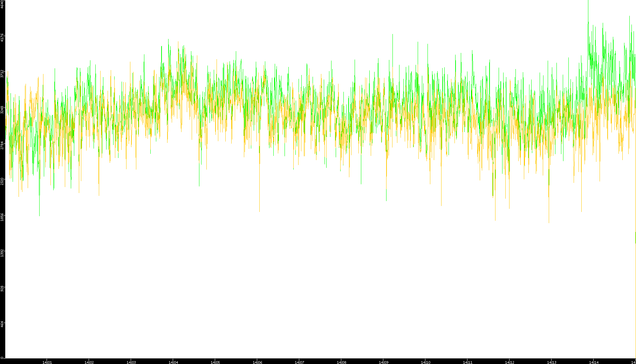Click the 14:06 time axis label
The width and height of the screenshot is (636, 364).
pos(257,362)
